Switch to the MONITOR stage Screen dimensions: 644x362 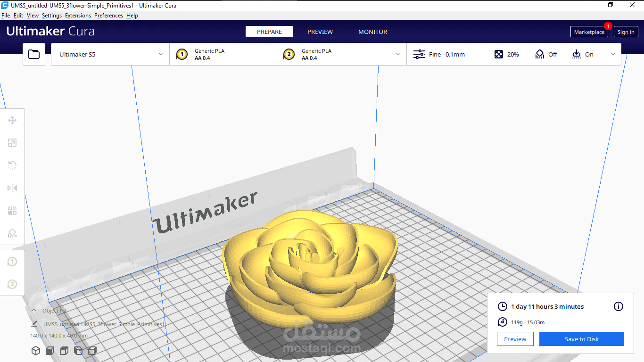coord(372,32)
